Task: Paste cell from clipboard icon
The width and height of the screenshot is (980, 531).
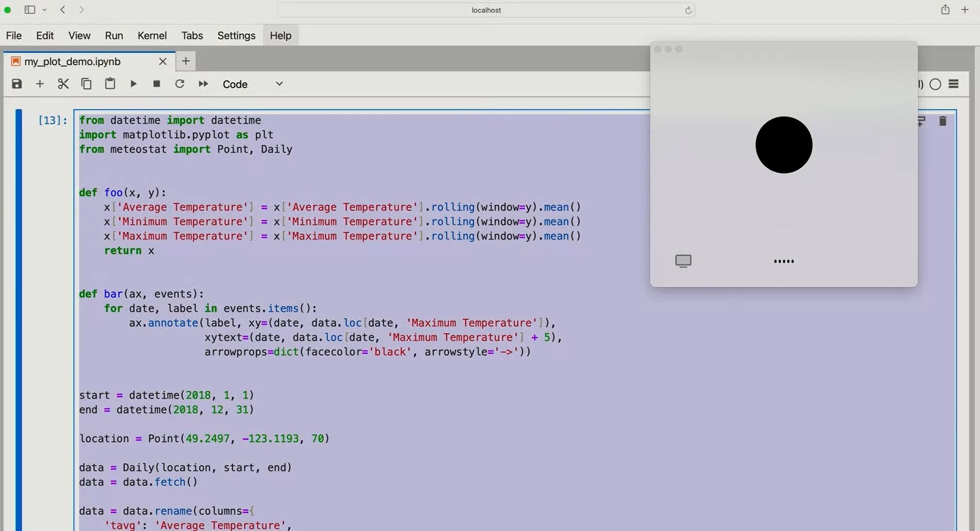Action: (110, 84)
